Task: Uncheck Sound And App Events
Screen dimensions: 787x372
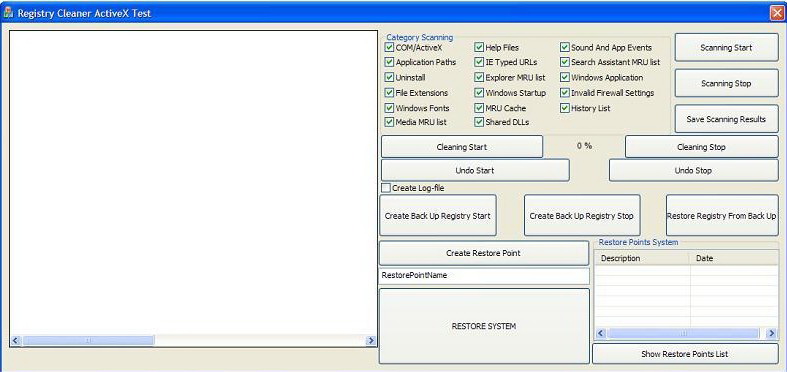Action: [565, 47]
